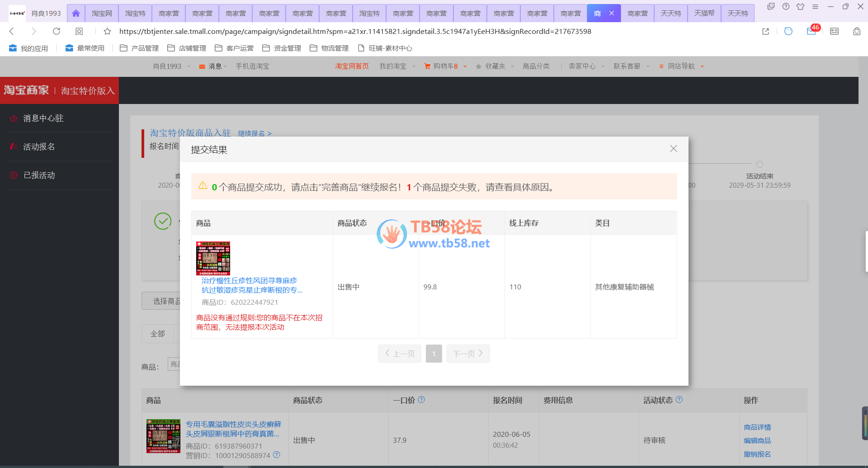The image size is (868, 468).
Task: Close the active 商 browser tab
Action: click(x=612, y=13)
